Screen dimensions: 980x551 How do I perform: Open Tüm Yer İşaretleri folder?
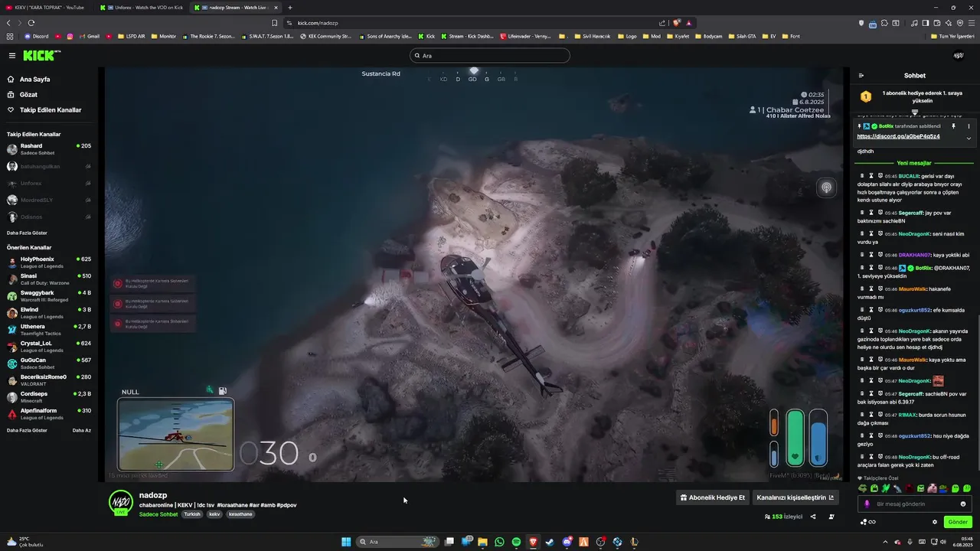point(952,36)
